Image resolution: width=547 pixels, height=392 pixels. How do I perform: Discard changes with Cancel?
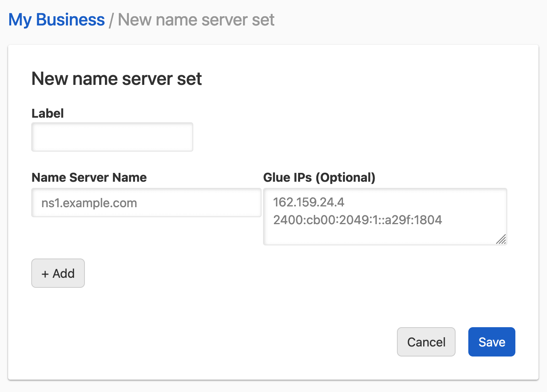pos(426,342)
